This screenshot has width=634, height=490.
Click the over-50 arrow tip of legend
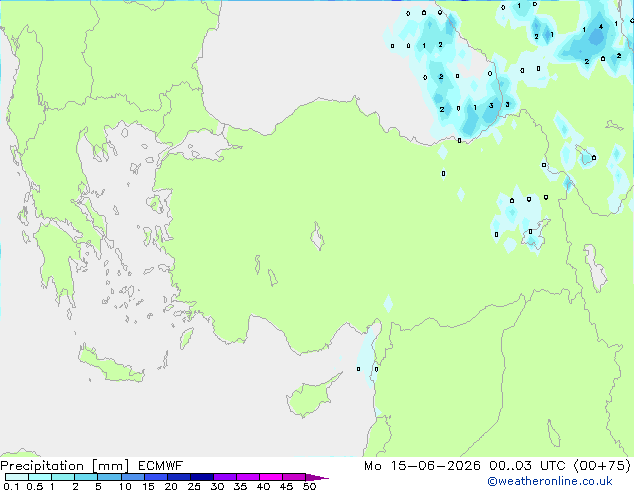[317, 477]
